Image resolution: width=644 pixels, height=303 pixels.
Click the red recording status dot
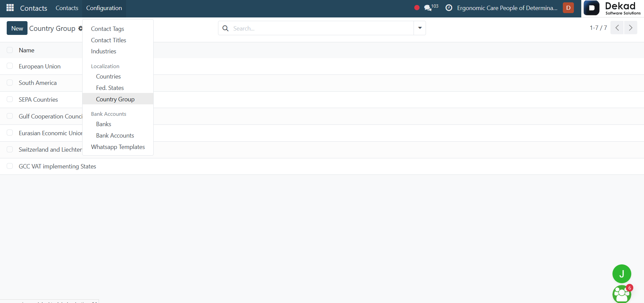point(417,8)
